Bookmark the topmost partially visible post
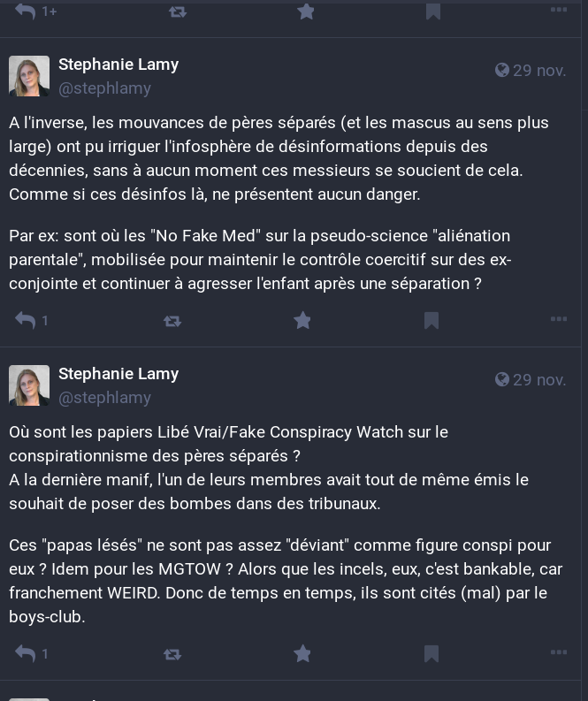 [x=433, y=11]
